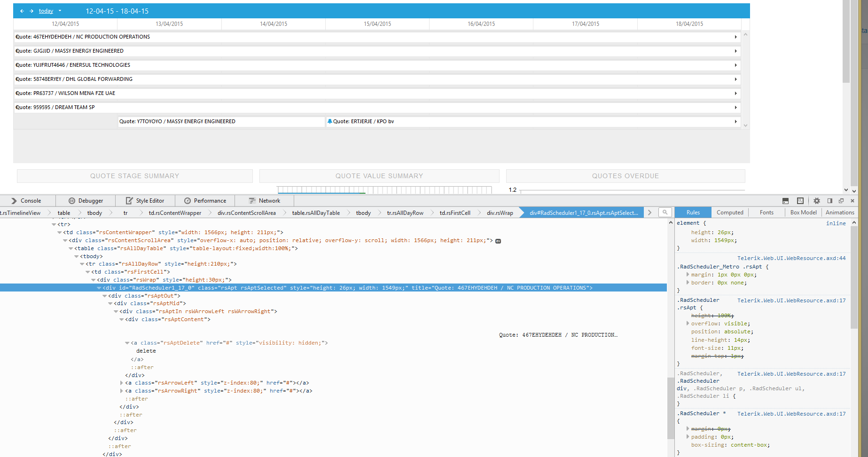Click the inline source label

pos(836,223)
